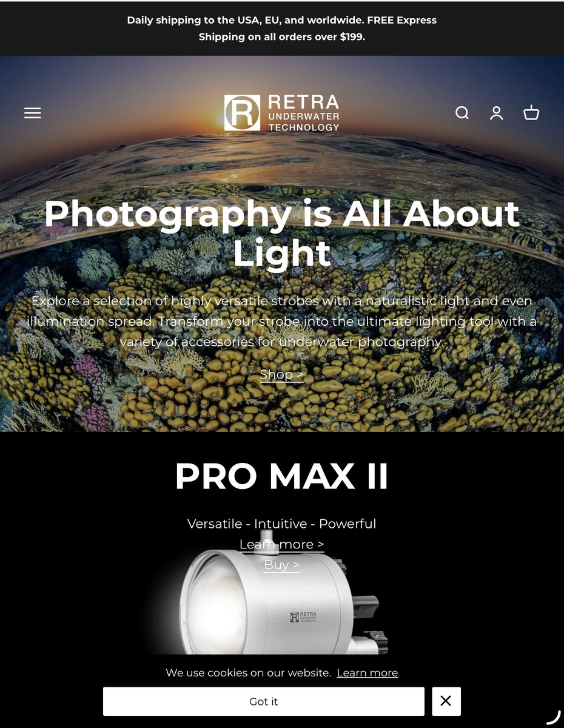Viewport: 564px width, 728px height.
Task: Click the Retra Underwater Technology logo
Action: [282, 113]
